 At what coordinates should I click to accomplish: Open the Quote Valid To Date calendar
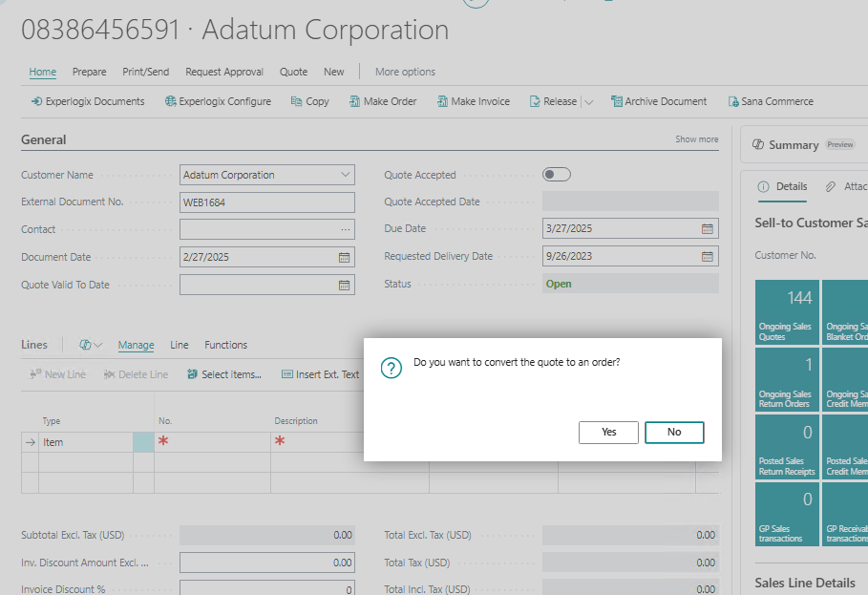344,285
